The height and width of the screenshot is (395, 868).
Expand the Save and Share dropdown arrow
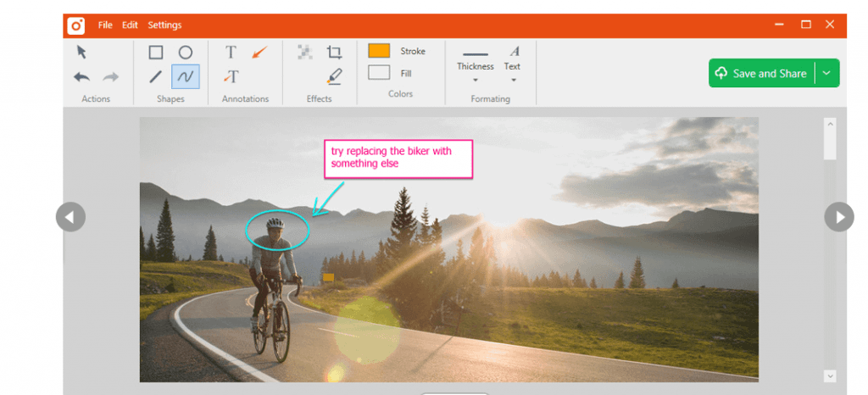827,73
